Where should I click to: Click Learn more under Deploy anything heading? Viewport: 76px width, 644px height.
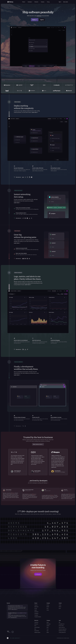35,113
